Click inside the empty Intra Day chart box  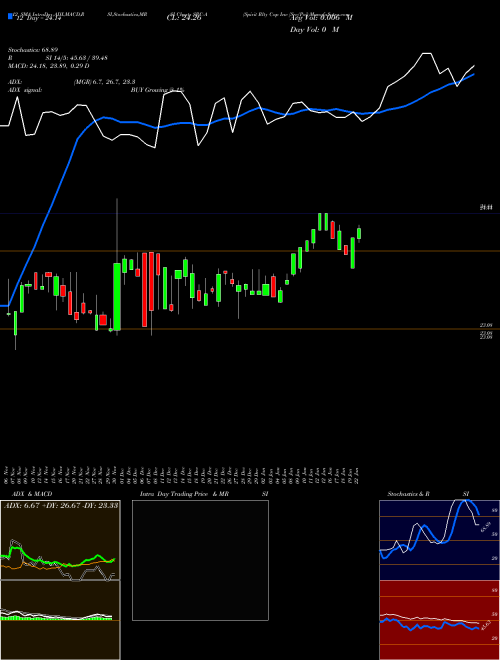pyautogui.click(x=200, y=560)
